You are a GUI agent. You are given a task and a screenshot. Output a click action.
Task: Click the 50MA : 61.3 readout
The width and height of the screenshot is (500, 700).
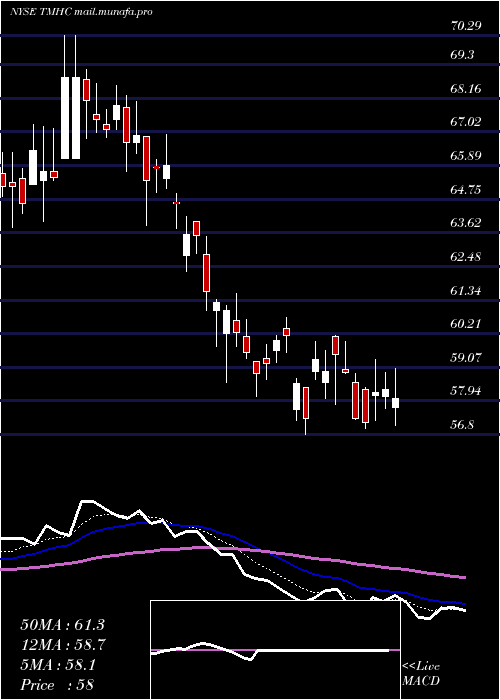(x=62, y=625)
